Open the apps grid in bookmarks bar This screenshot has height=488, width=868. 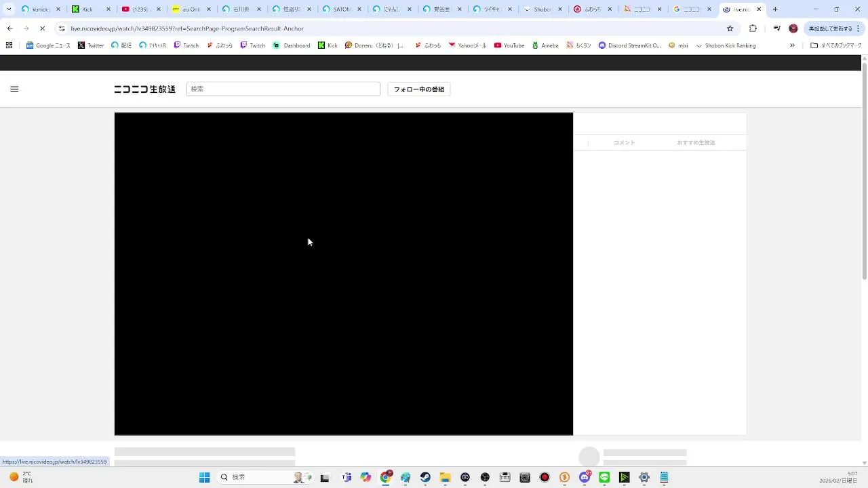pyautogui.click(x=9, y=45)
